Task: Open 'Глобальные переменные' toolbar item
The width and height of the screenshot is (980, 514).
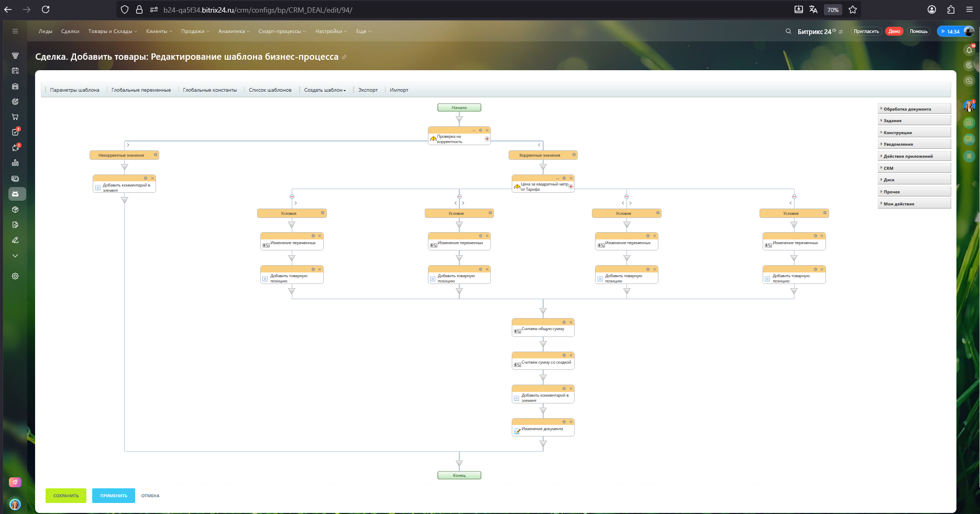Action: 141,90
